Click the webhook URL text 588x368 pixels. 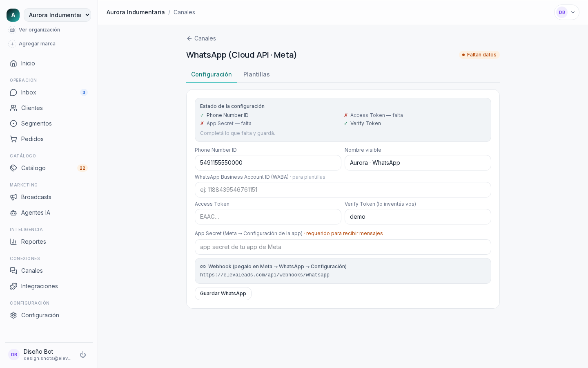pyautogui.click(x=265, y=275)
